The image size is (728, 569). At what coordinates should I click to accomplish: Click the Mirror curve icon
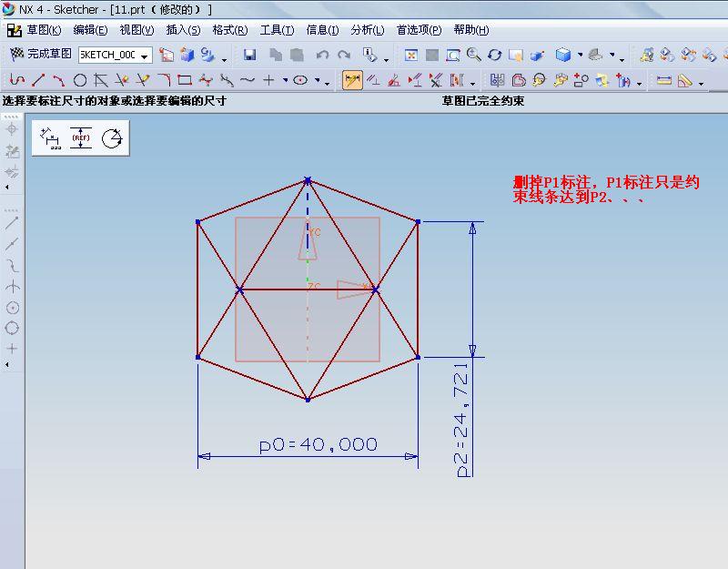497,80
